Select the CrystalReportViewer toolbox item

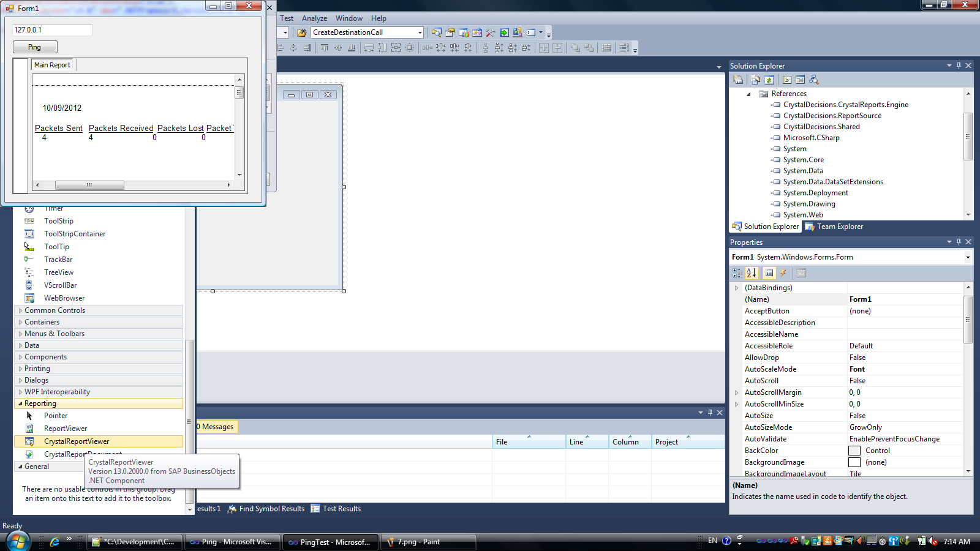[76, 441]
